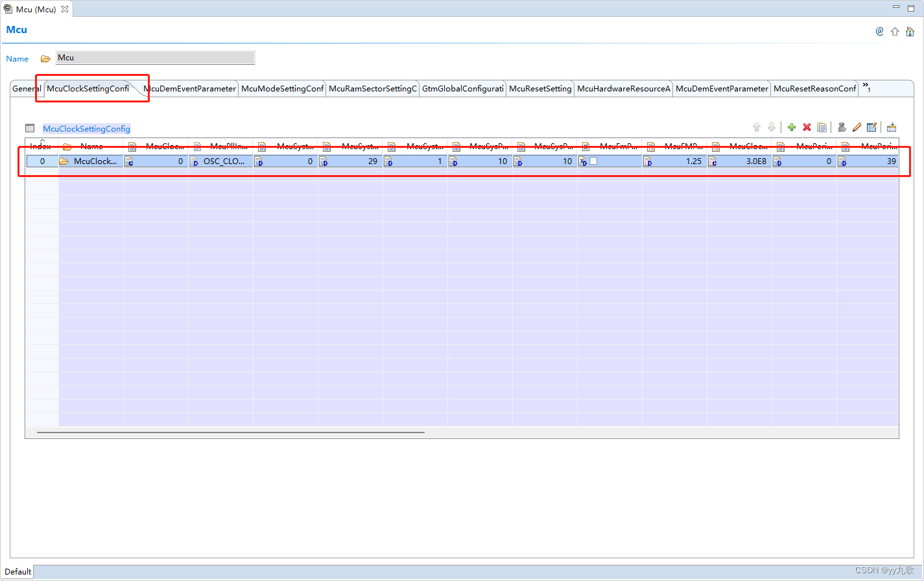Maximize the editor view panel
Screen dimensions: 924x581
tap(911, 7)
